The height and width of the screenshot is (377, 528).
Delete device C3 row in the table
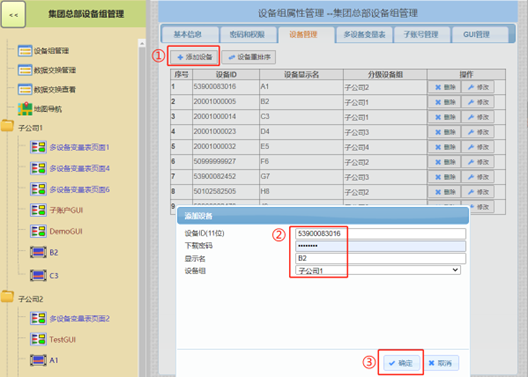pos(444,117)
